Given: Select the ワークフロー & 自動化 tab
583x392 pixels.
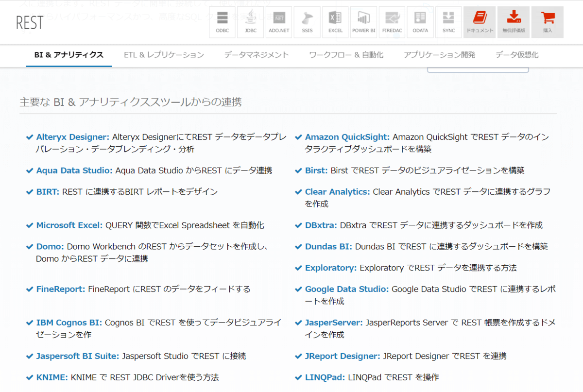Looking at the screenshot, I should point(346,55).
